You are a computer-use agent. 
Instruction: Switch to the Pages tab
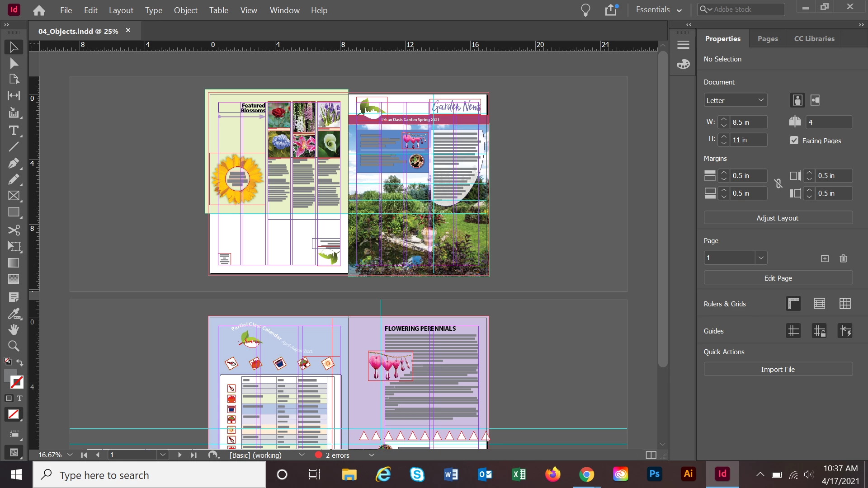768,39
